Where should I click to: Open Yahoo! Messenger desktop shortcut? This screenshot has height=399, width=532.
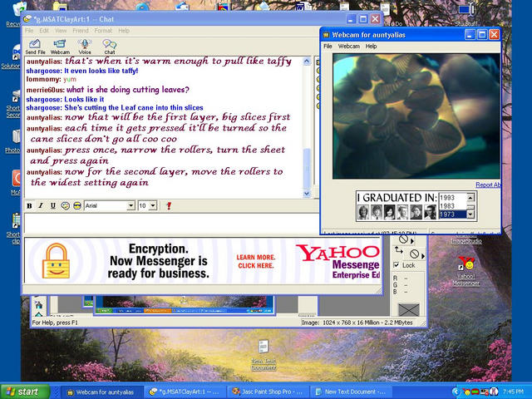coord(465,270)
